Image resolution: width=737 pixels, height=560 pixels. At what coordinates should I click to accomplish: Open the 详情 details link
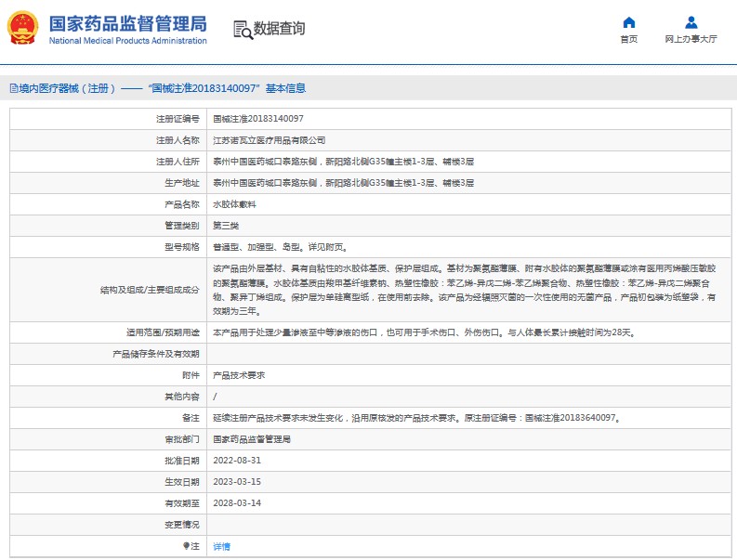point(221,546)
